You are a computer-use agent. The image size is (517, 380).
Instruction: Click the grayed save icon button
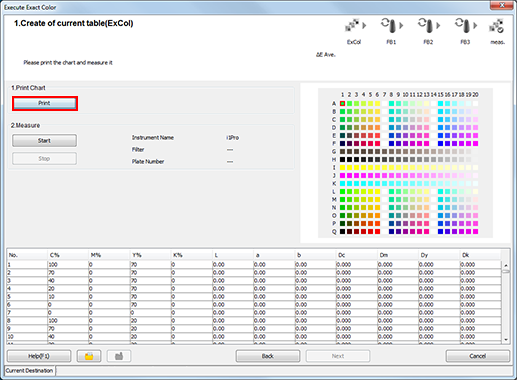click(x=119, y=356)
